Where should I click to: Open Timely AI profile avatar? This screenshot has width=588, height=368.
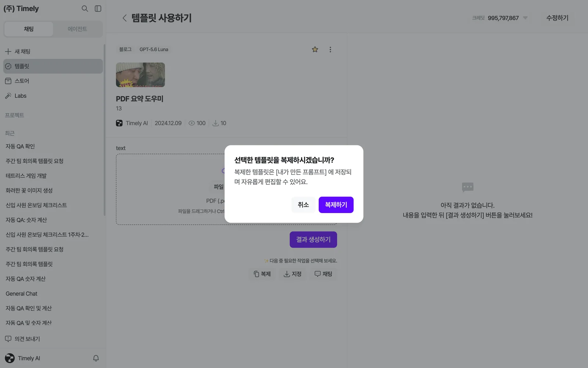pos(10,358)
